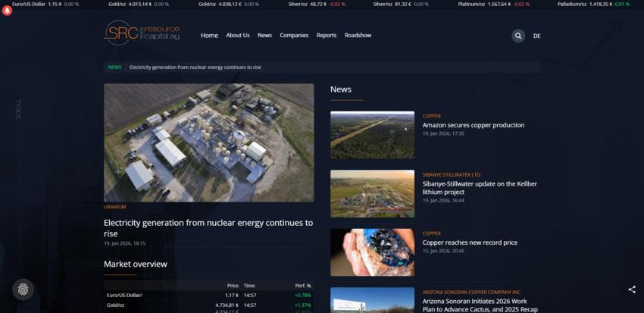Click the news ticker headline text
644x313 pixels.
pyautogui.click(x=195, y=67)
